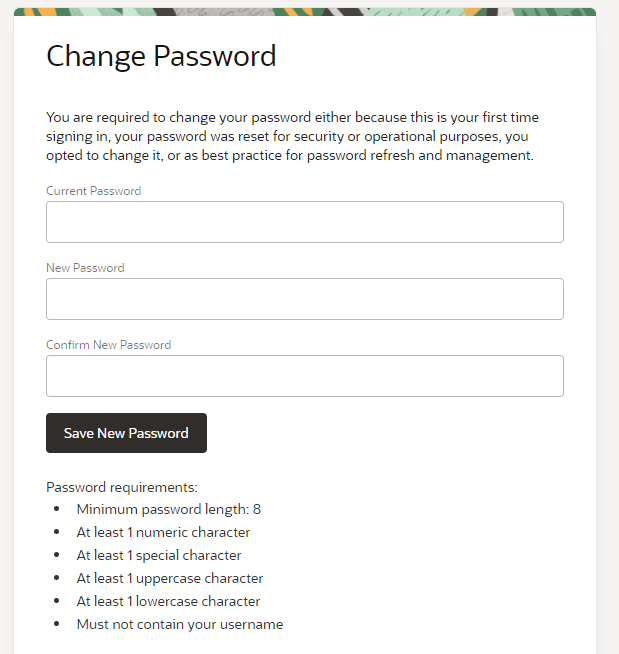Click into the New Password input box
619x654 pixels.
coord(304,299)
